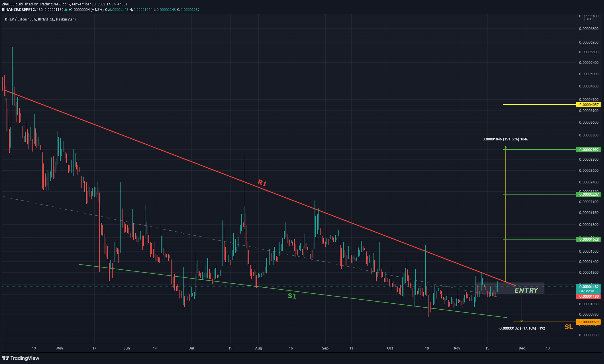The width and height of the screenshot is (604, 364).
Task: Click the TradingView logo
Action: pyautogui.click(x=21, y=358)
